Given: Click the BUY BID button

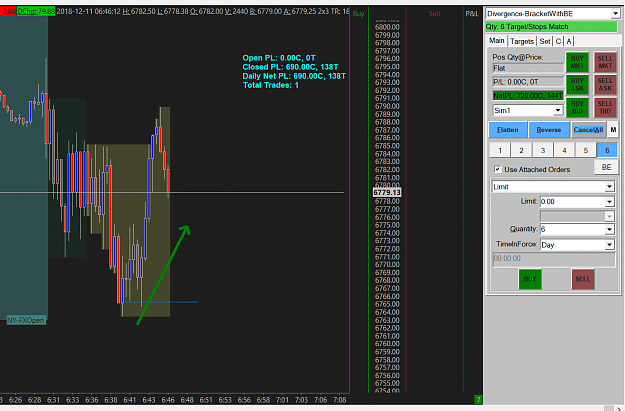Looking at the screenshot, I should [577, 107].
